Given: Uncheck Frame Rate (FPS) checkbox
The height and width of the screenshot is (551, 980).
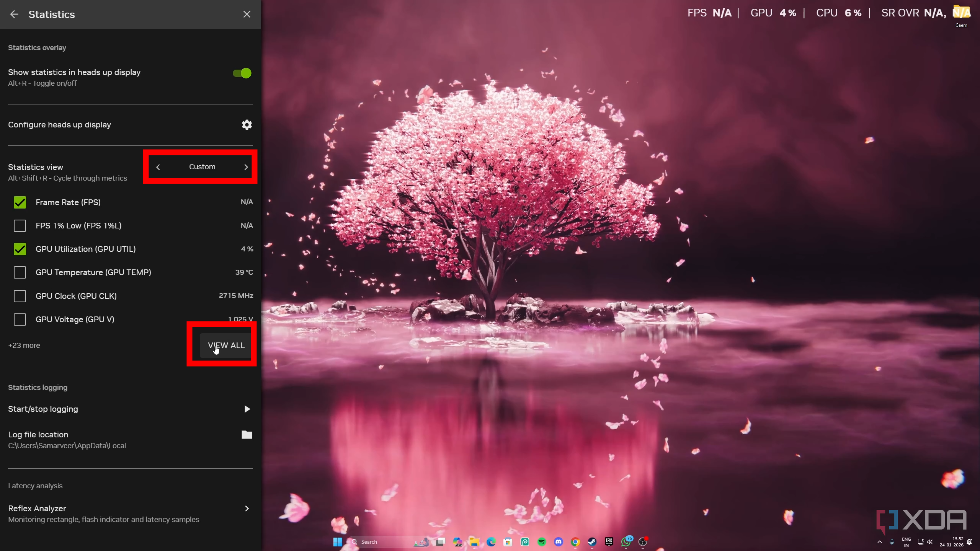Looking at the screenshot, I should [x=20, y=202].
